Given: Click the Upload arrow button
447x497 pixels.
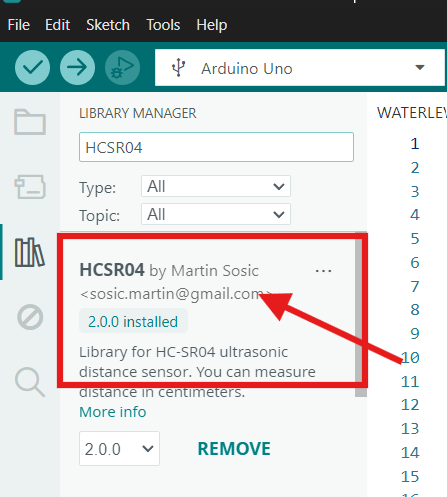Looking at the screenshot, I should (x=77, y=67).
